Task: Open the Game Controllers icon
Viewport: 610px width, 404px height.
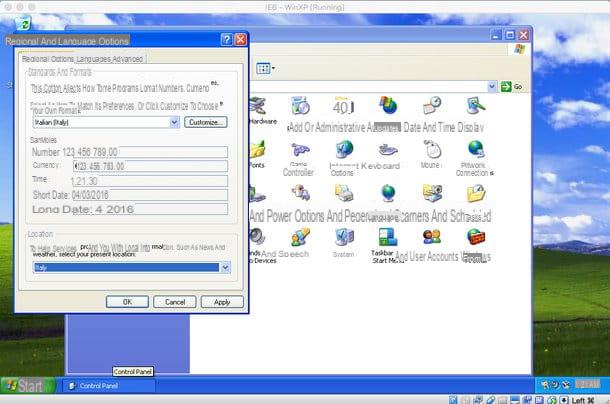Action: (x=300, y=150)
